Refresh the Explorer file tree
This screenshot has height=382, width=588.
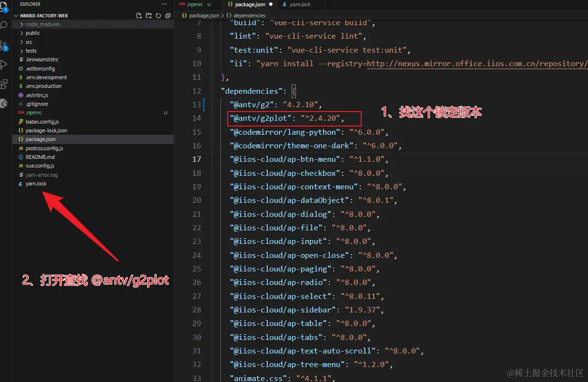coord(158,15)
